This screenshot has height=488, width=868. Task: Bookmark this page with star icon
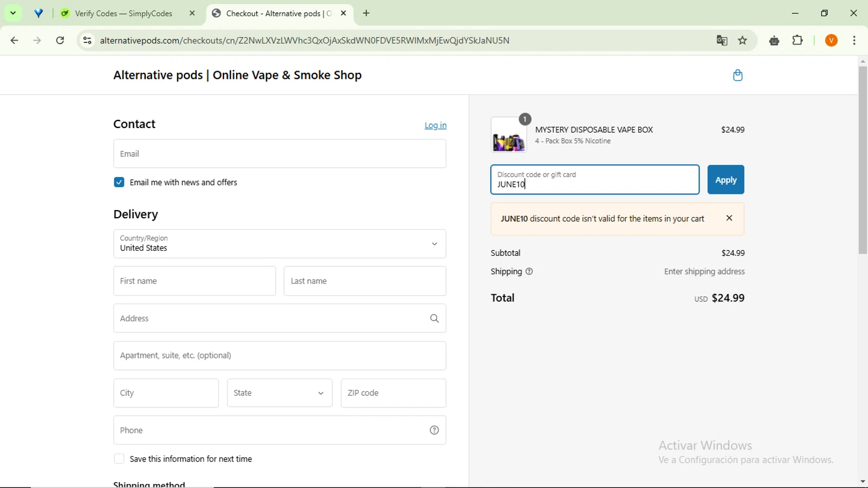pos(742,41)
